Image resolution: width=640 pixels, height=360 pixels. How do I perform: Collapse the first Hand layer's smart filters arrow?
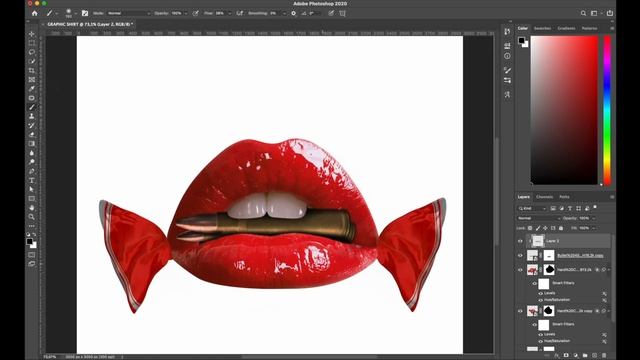(609, 270)
